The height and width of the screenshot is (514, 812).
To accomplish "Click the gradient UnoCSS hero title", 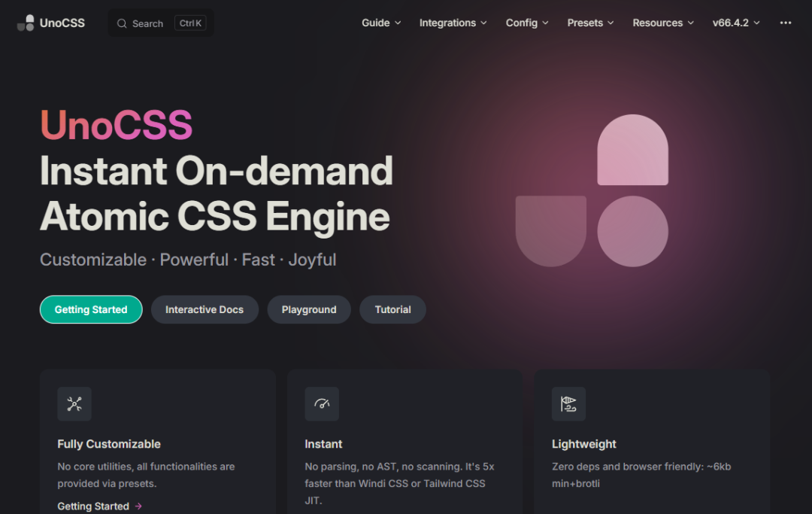I will pos(117,125).
